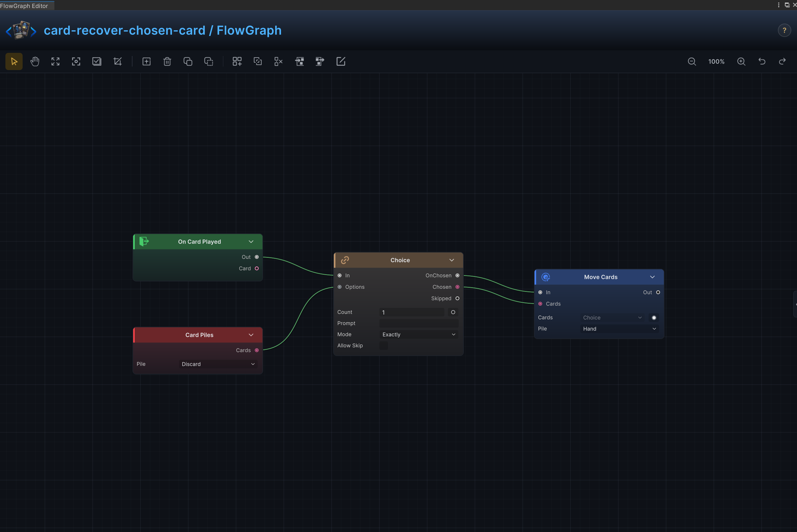Click the Chosen output port
This screenshot has width=797, height=532.
tap(457, 287)
